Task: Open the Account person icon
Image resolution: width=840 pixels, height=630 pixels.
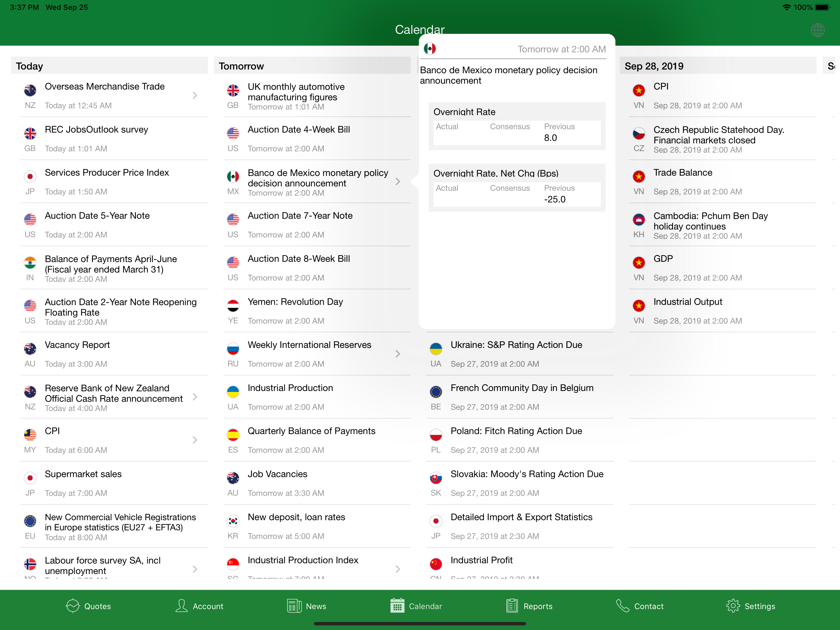Action: click(x=181, y=606)
